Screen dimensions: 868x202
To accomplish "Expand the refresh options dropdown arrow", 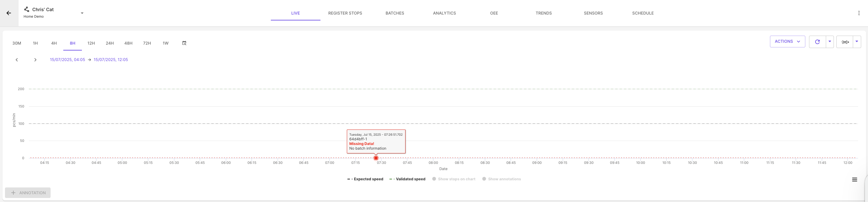I will 830,42.
